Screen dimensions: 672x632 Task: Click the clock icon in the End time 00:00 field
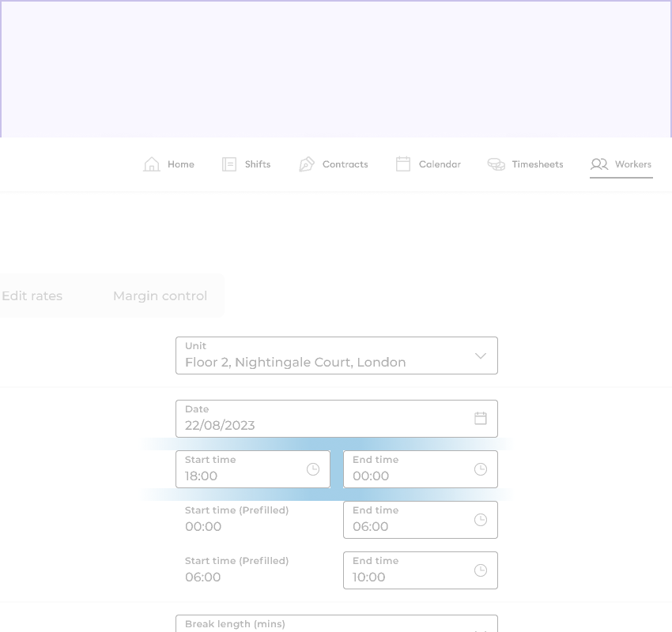tap(481, 469)
